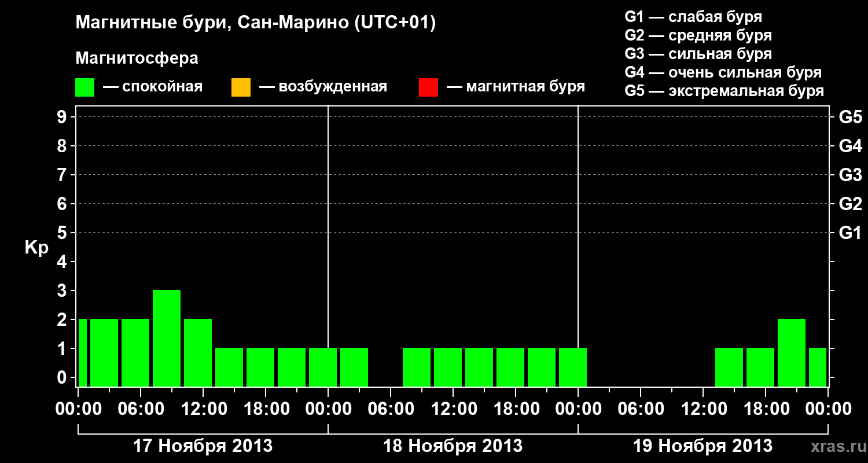Click the G2 label on the right axis
This screenshot has height=463, width=868.
[851, 204]
